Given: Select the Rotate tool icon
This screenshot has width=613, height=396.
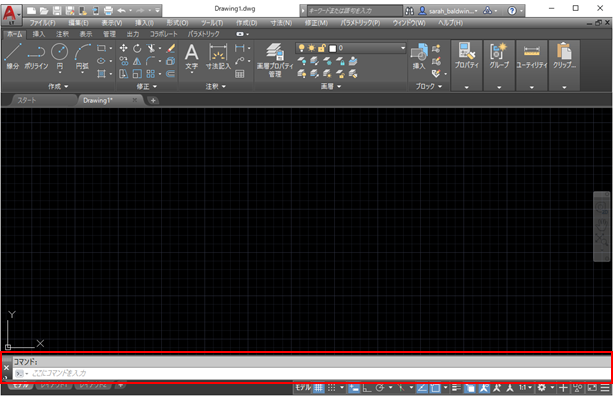Looking at the screenshot, I should coord(137,48).
